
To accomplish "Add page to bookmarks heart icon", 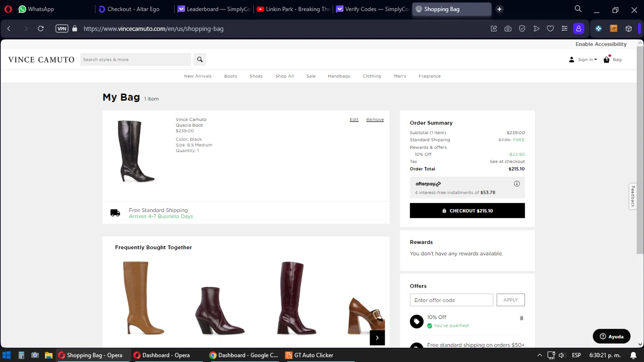I will click(x=550, y=29).
